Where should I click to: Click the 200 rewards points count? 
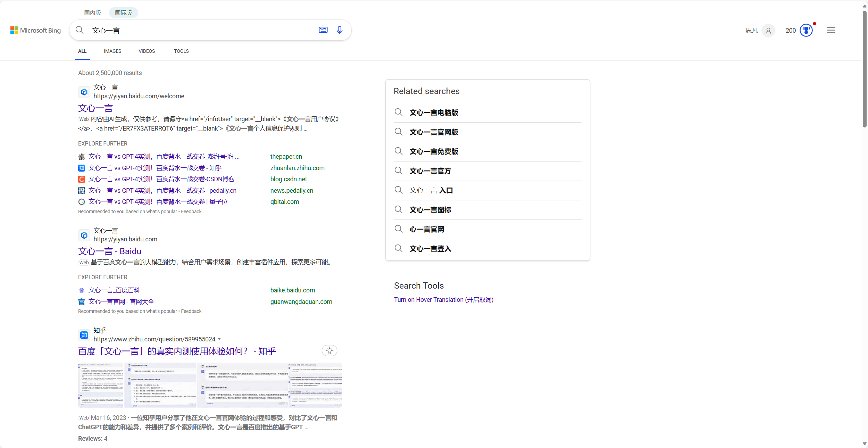pyautogui.click(x=791, y=31)
